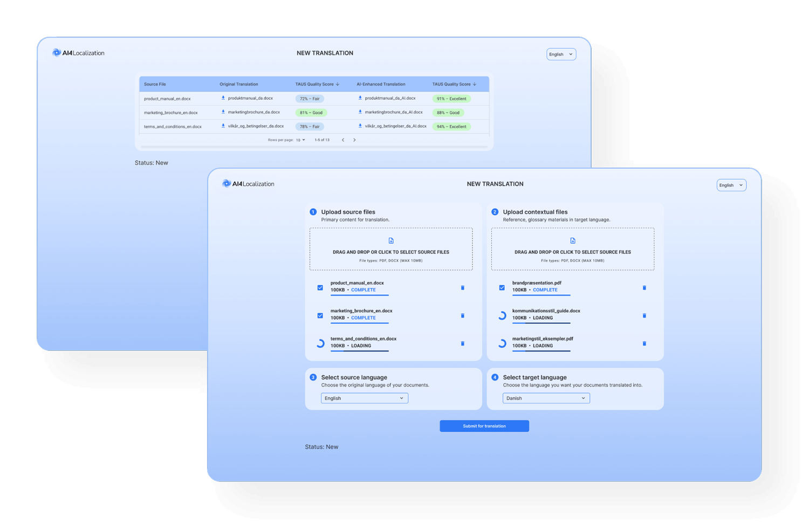Viewport: 809px width, 532px height.
Task: Uncheck brandpræsentation.pdf checkbox
Action: coord(502,288)
